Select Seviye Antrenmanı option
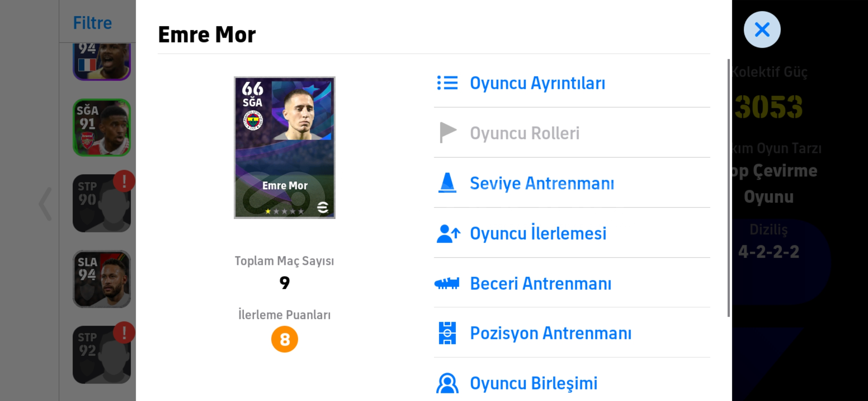Viewport: 868px width, 401px height. tap(542, 183)
